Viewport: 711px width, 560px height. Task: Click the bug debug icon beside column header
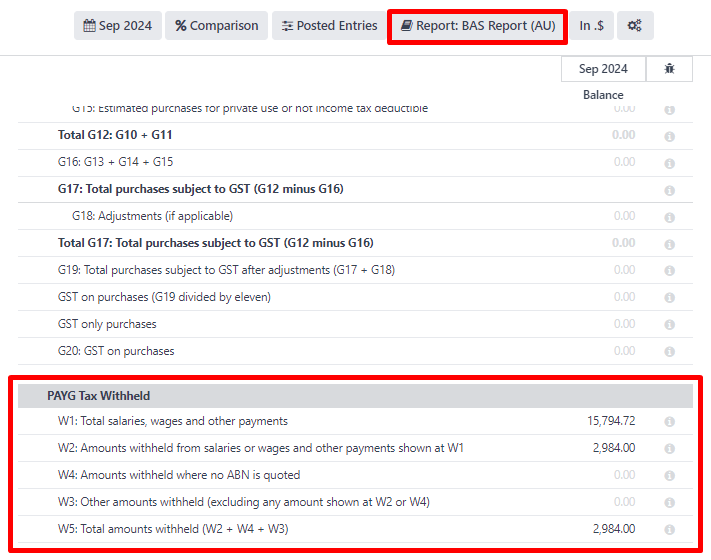click(669, 69)
